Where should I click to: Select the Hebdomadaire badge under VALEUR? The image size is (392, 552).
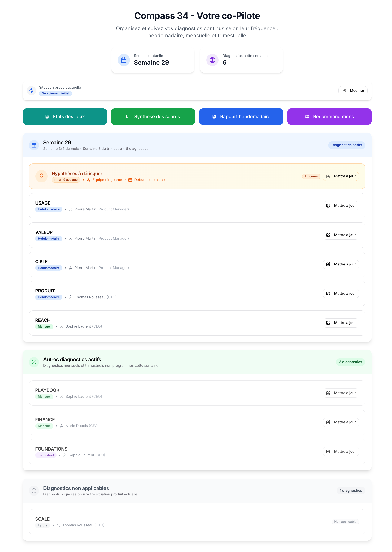(x=49, y=239)
